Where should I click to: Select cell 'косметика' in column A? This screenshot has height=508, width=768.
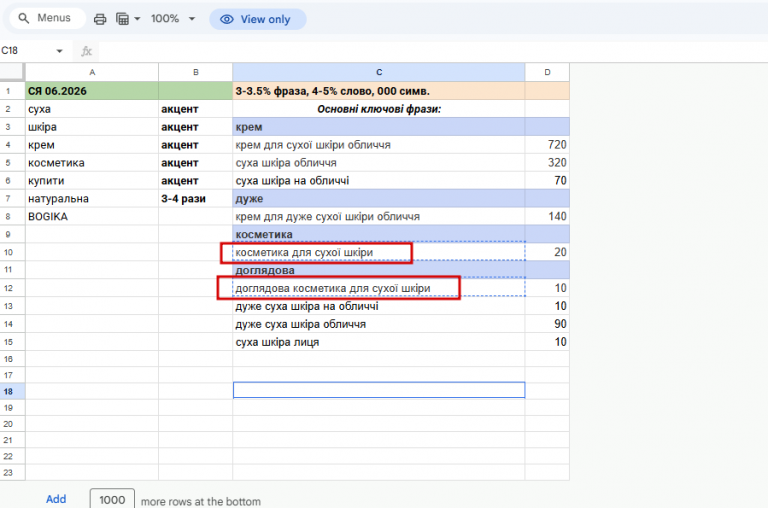(92, 163)
